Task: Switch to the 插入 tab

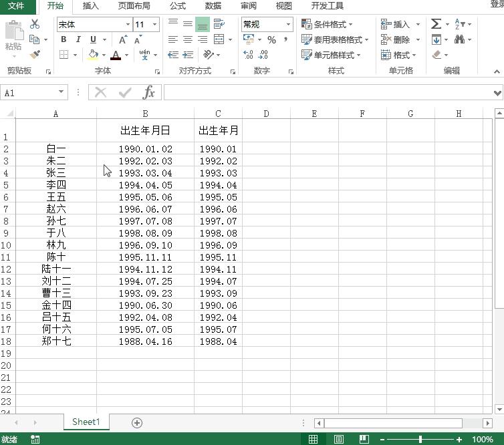Action: 91,6
